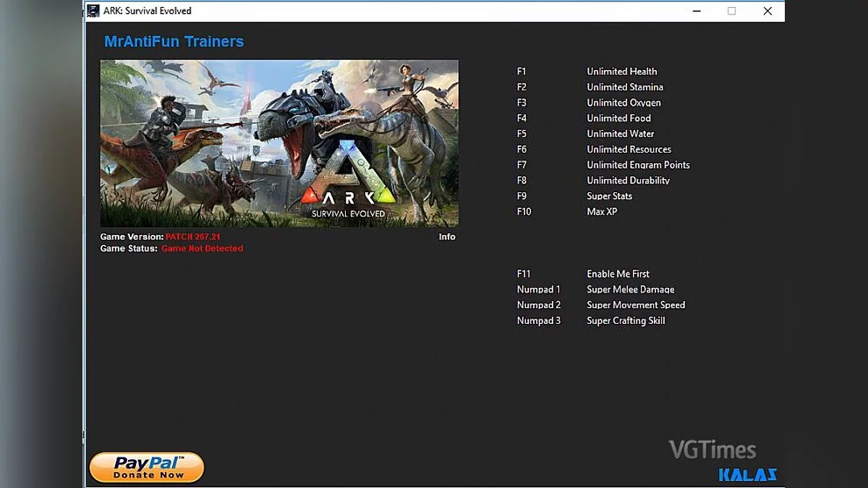This screenshot has height=488, width=868.
Task: Select the Unlimited Stamina option
Action: point(625,87)
